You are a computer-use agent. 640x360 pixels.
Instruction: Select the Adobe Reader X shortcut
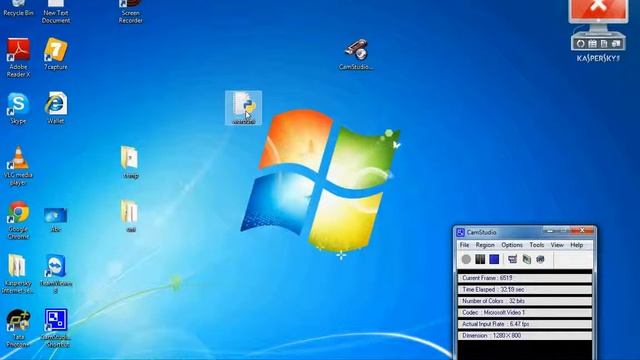pos(18,57)
